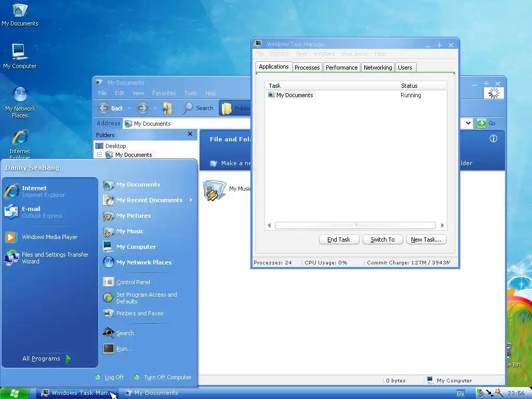Click Log Off in Start menu
Screen dimensions: 532x399
(x=110, y=377)
